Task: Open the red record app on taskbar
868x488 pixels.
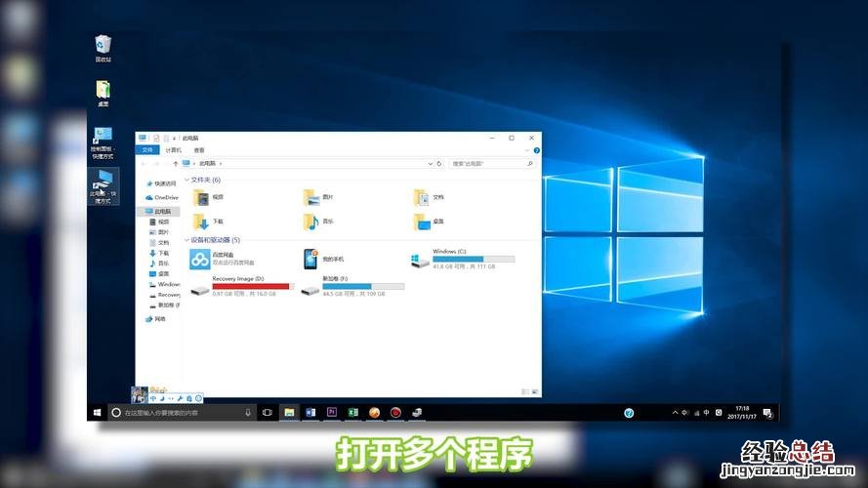Action: pyautogui.click(x=395, y=413)
